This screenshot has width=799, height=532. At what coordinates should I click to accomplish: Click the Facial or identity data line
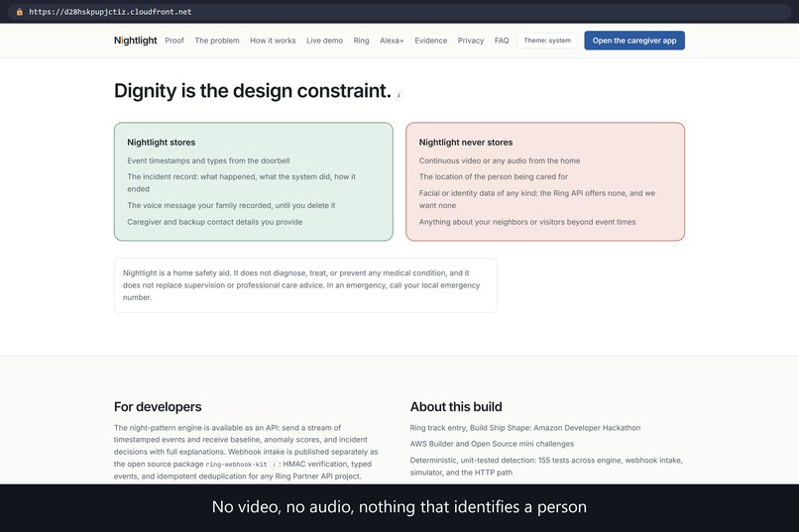[537, 199]
